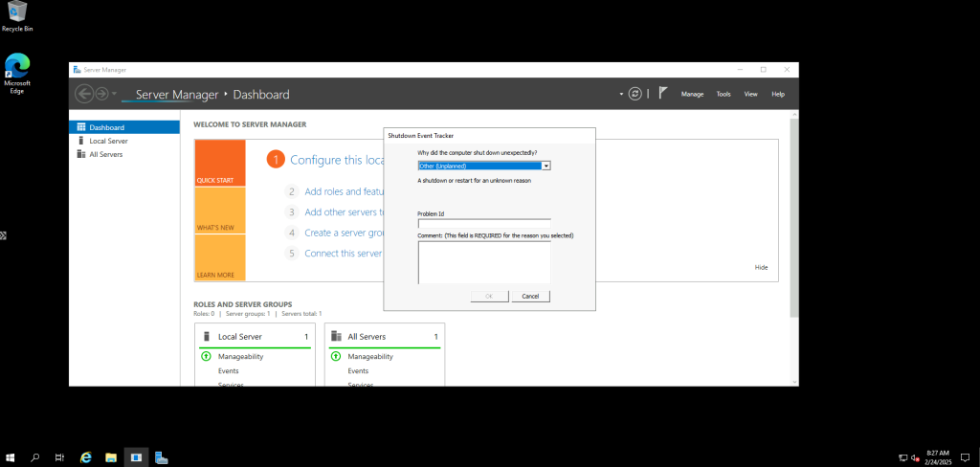Click the Comment text box
This screenshot has width=980, height=467.
pyautogui.click(x=483, y=262)
